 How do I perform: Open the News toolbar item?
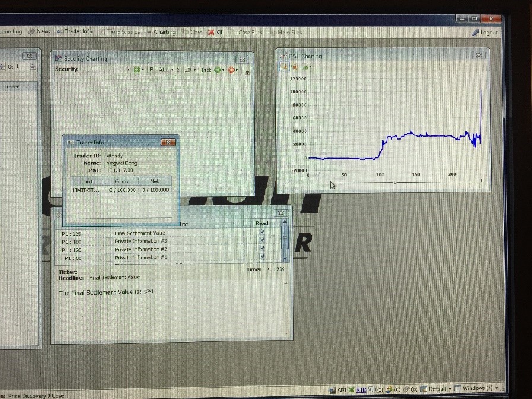(40, 31)
